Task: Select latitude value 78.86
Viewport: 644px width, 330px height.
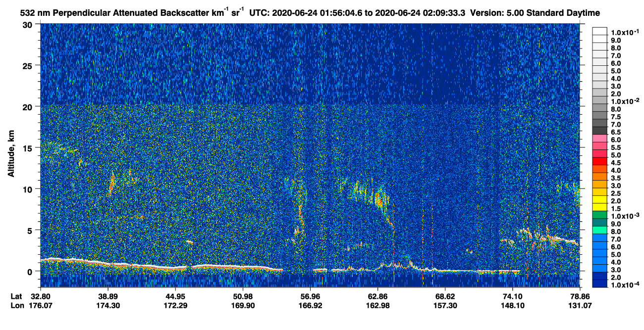Action: [580, 296]
